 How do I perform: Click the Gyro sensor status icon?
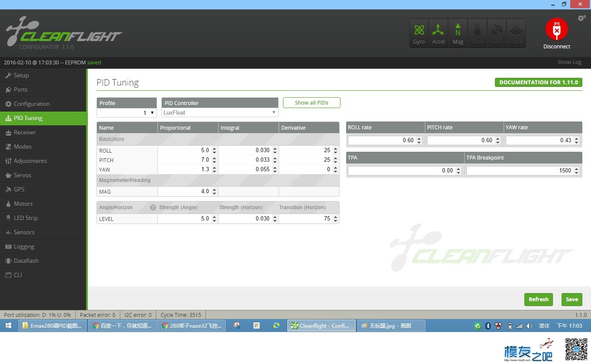coord(419,33)
